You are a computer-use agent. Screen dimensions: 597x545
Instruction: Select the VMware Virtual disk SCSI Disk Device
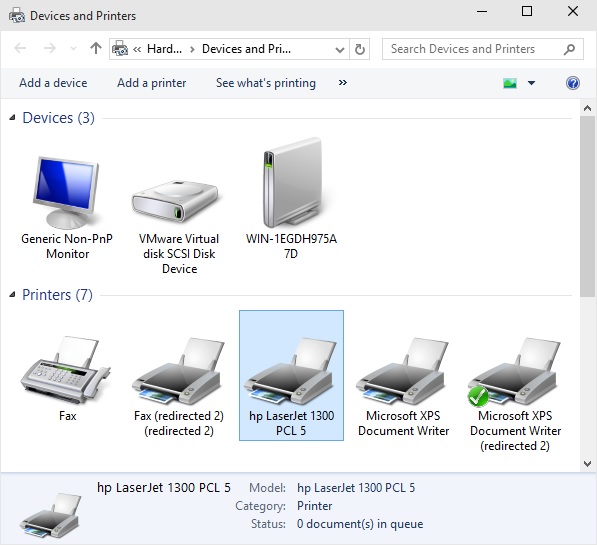(x=176, y=202)
